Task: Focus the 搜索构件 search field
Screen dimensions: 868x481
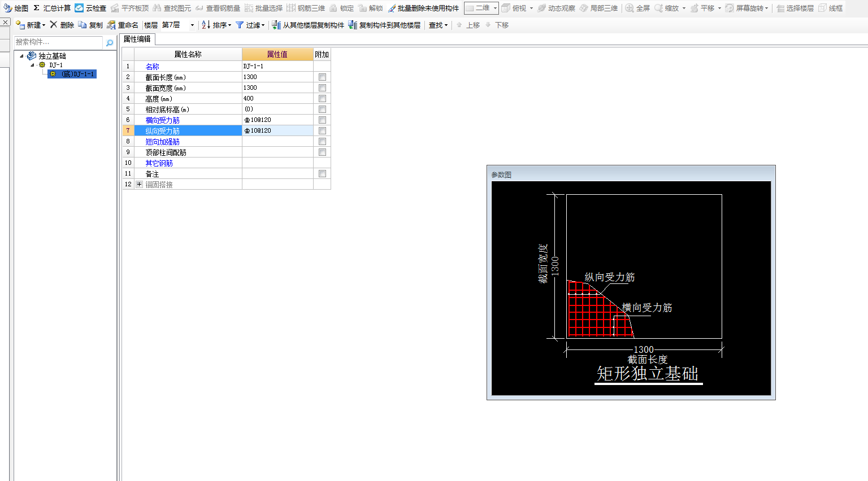Action: [x=58, y=42]
